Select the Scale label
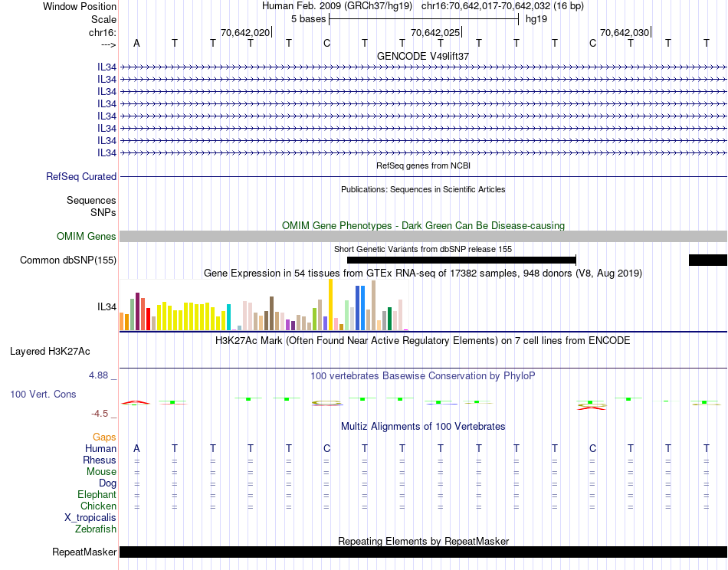 (x=103, y=19)
